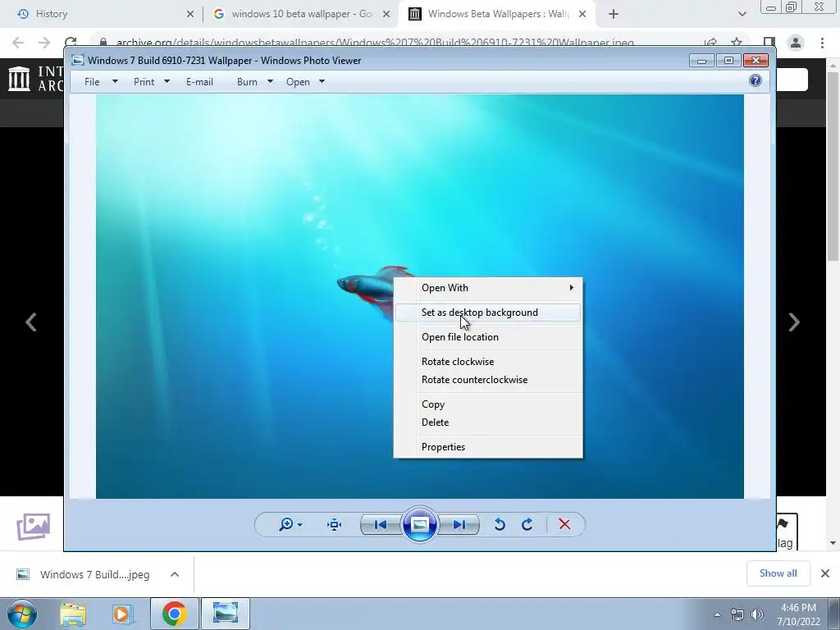Click the archive image media type icon
The image size is (840, 630).
(x=33, y=527)
